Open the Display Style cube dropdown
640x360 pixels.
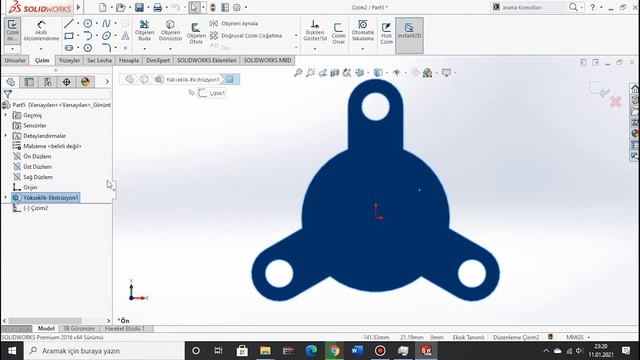(378, 73)
